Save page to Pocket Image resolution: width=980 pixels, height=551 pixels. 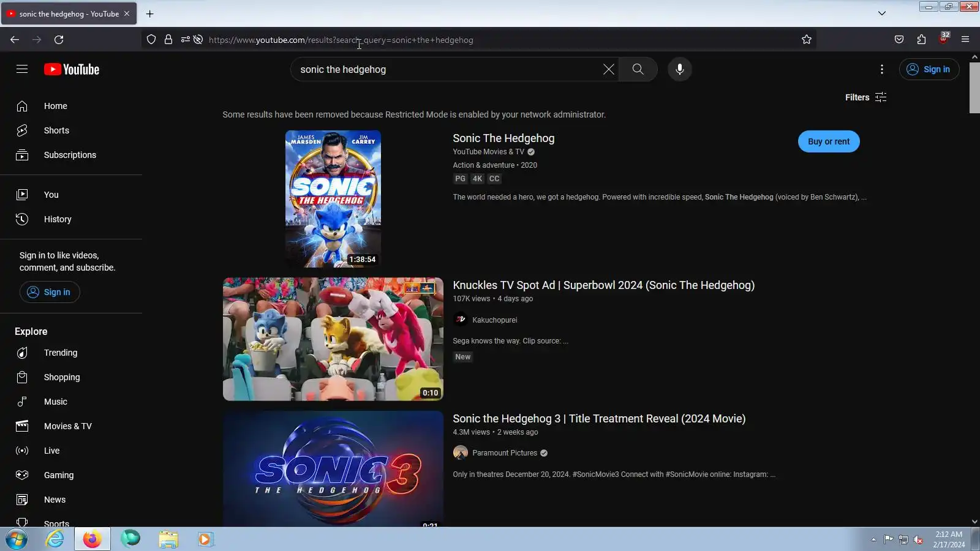(899, 40)
